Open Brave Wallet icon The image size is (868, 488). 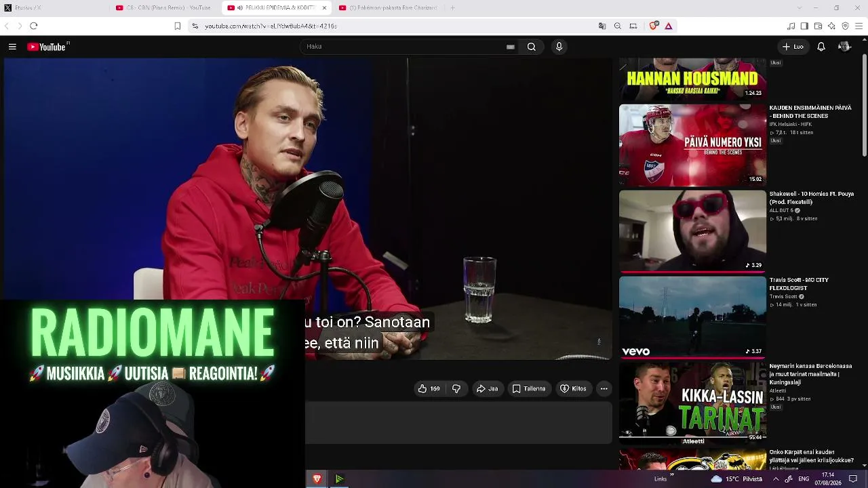click(818, 26)
